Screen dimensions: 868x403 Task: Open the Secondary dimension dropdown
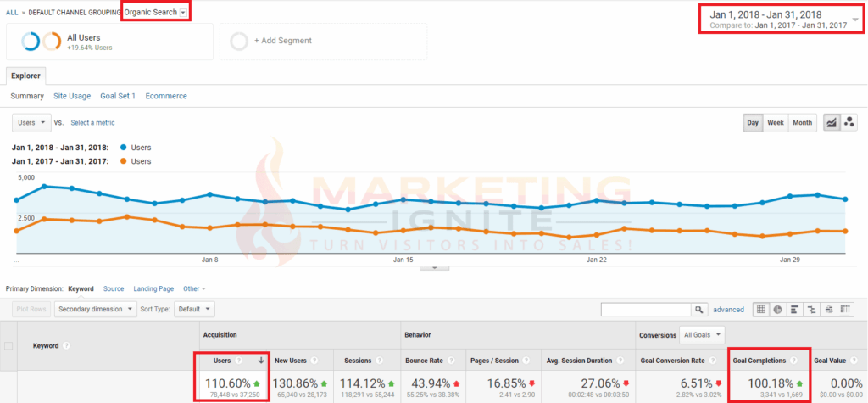95,310
